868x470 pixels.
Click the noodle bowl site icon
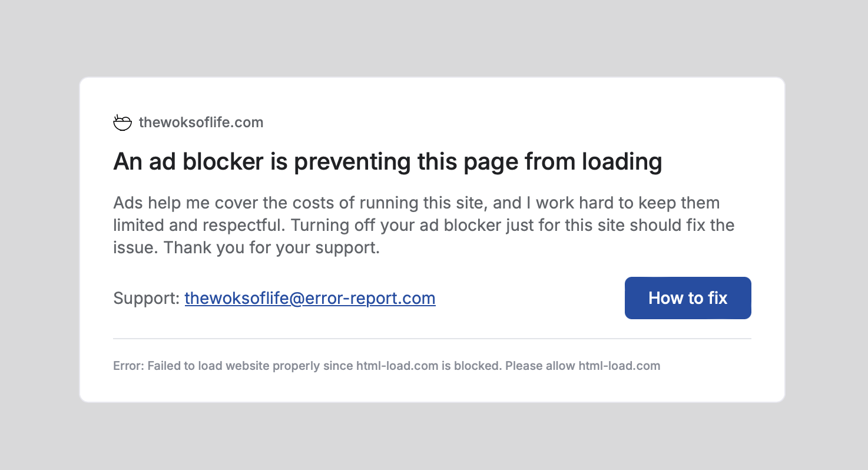click(122, 123)
